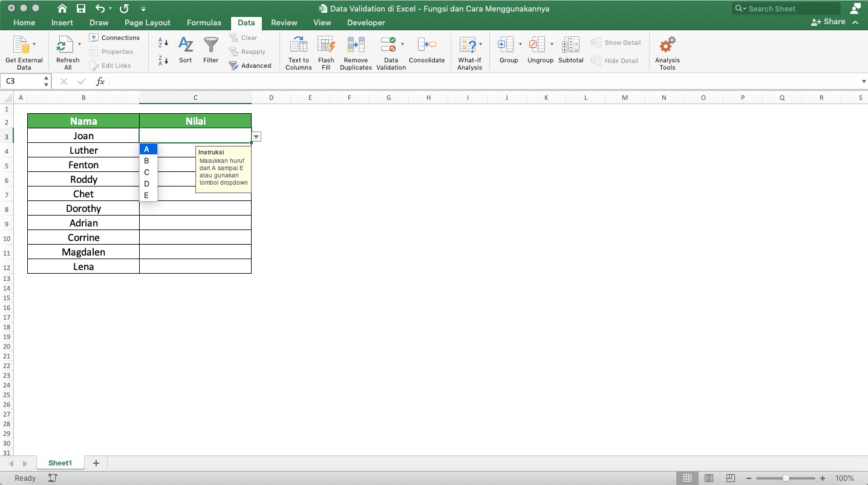The image size is (868, 485).
Task: Open the What-If Analysis dropdown arrow
Action: click(480, 44)
